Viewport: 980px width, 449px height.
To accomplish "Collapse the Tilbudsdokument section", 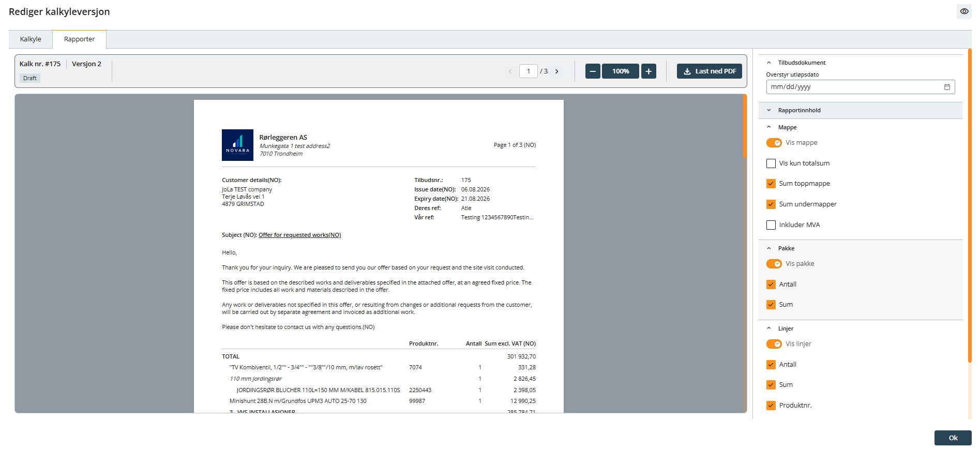I will tap(769, 63).
